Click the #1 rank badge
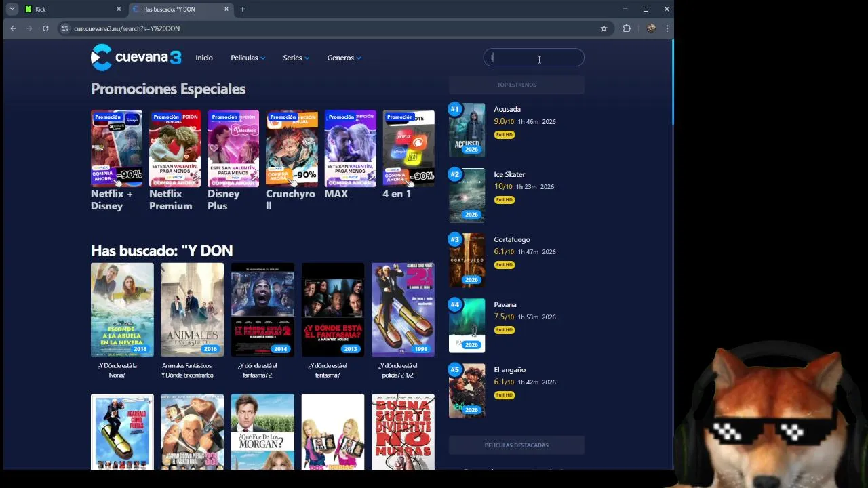 click(x=454, y=109)
